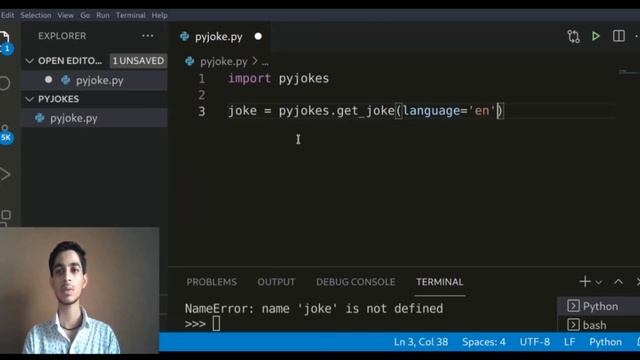The image size is (640, 360).
Task: Select language mode Python in status bar
Action: (x=605, y=342)
